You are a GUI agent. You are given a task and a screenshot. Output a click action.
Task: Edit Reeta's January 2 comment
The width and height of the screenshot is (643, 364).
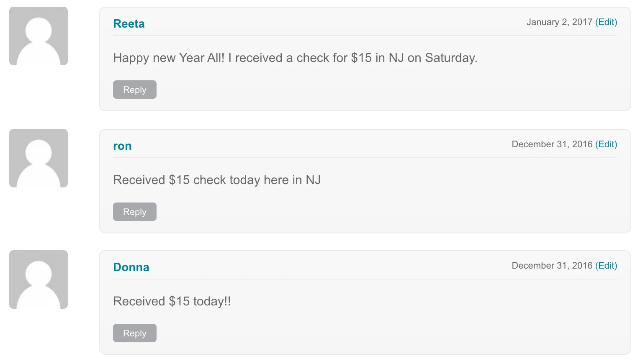(x=606, y=22)
